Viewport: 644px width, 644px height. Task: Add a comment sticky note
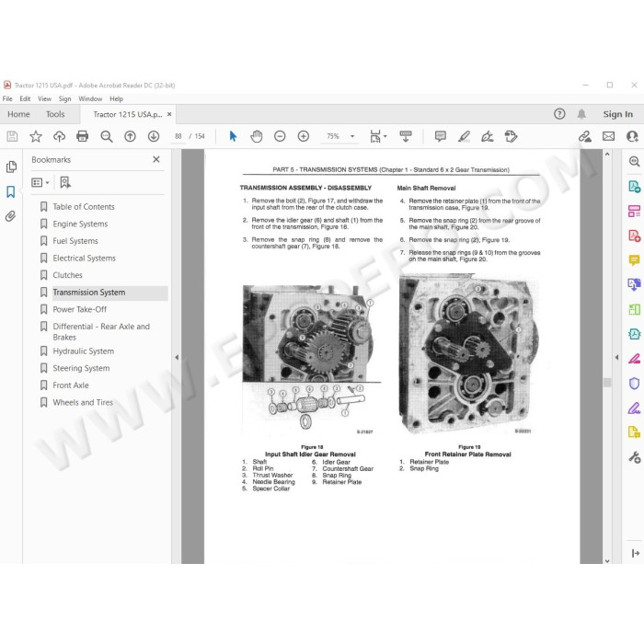click(x=441, y=136)
